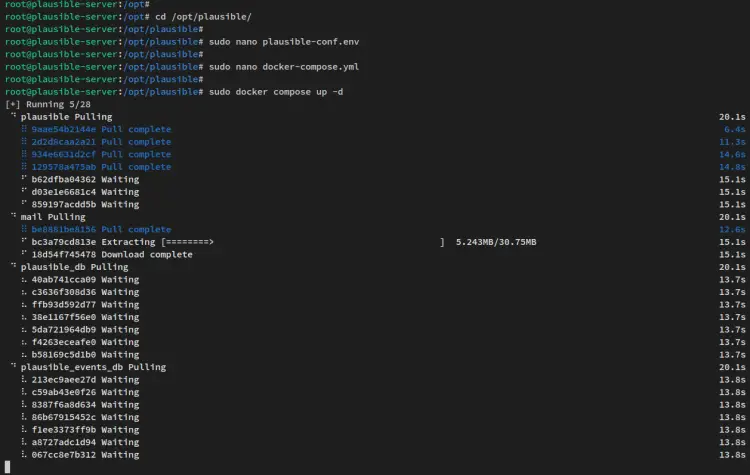This screenshot has height=475, width=750.
Task: Click the 6.4s timer for 9aae54b2144e
Action: tap(734, 129)
